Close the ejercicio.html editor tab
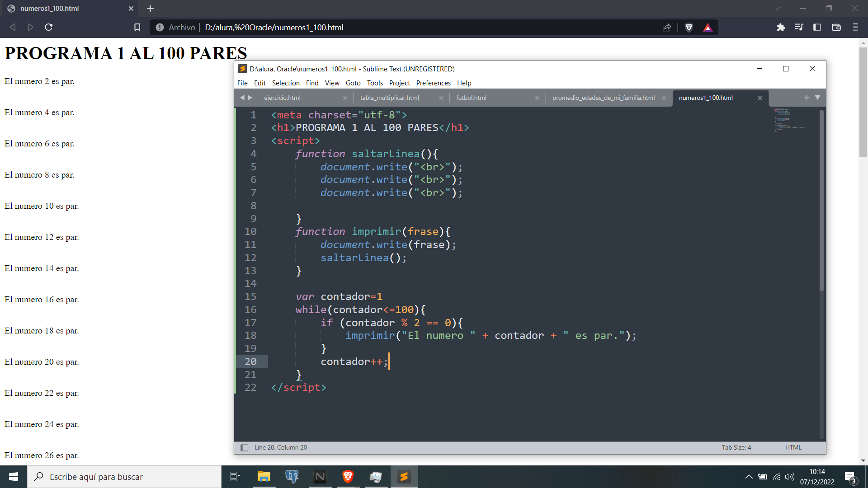The height and width of the screenshot is (488, 868). coord(345,98)
